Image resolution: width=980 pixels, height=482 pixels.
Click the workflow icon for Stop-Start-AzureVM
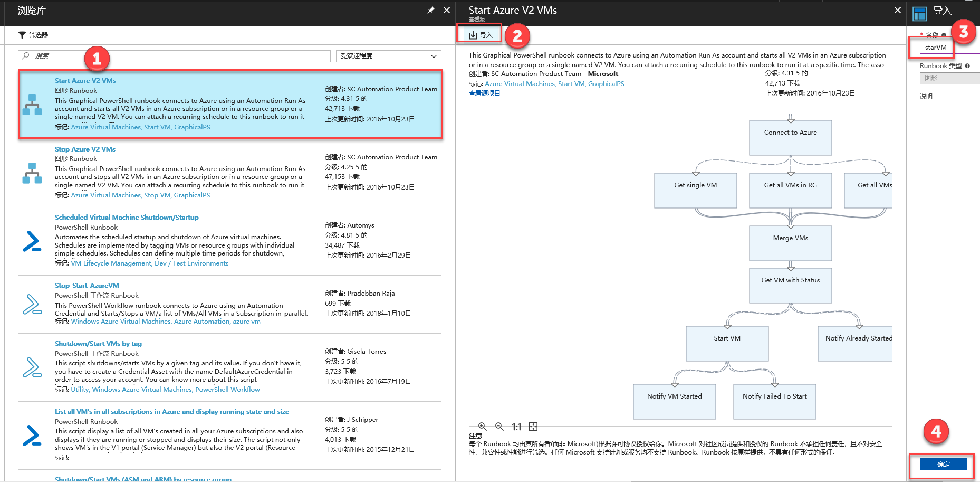coord(32,304)
